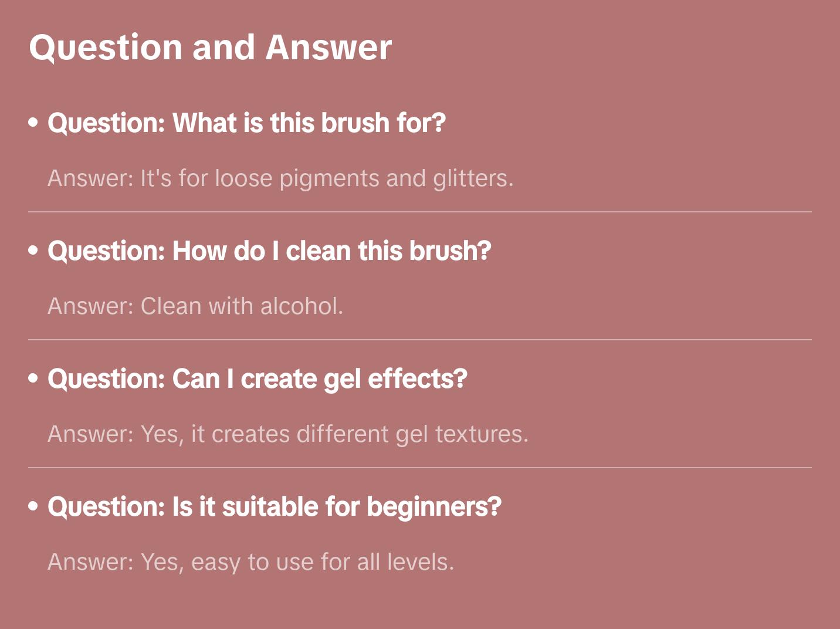Expand the "Is it suitable for beginners?" question
840x629 pixels.
click(x=274, y=507)
